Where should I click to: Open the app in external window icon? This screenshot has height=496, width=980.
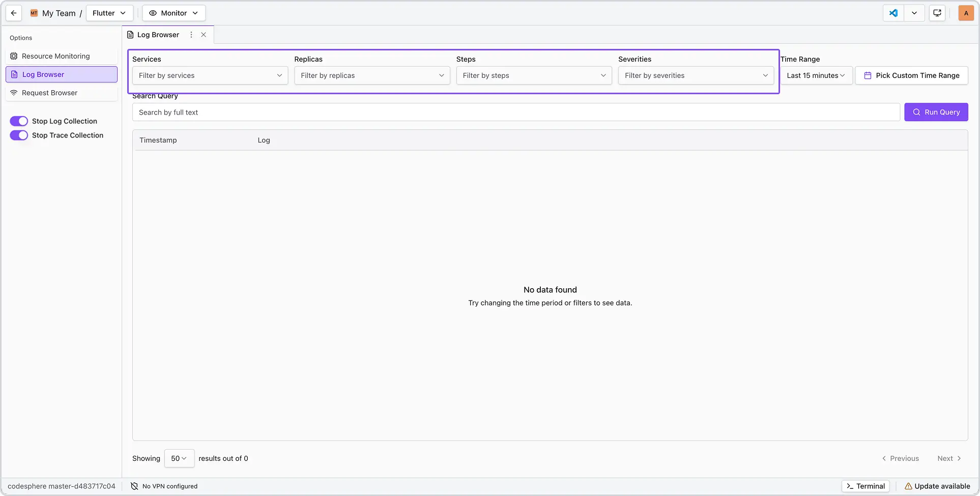click(x=937, y=13)
